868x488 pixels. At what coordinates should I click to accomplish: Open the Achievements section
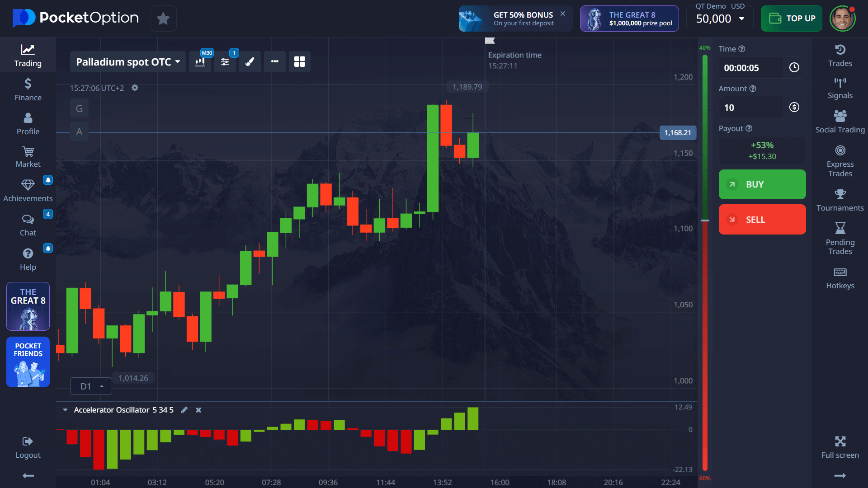click(x=28, y=191)
